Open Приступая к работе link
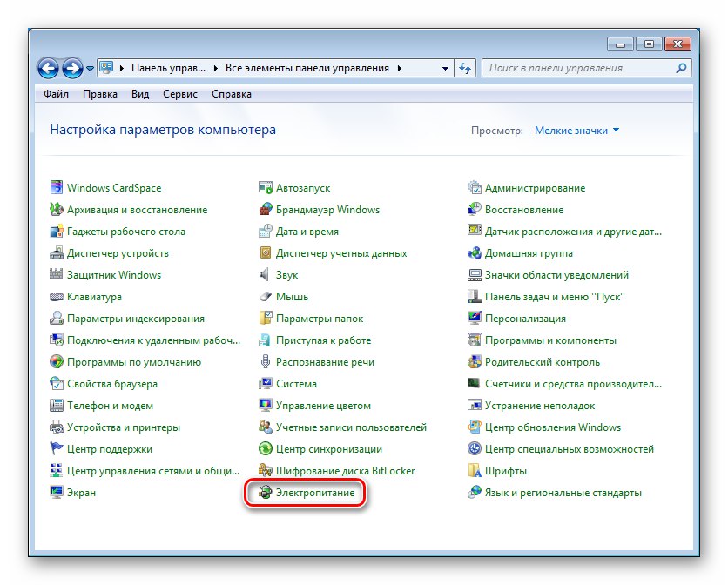728x585 pixels. [x=324, y=340]
